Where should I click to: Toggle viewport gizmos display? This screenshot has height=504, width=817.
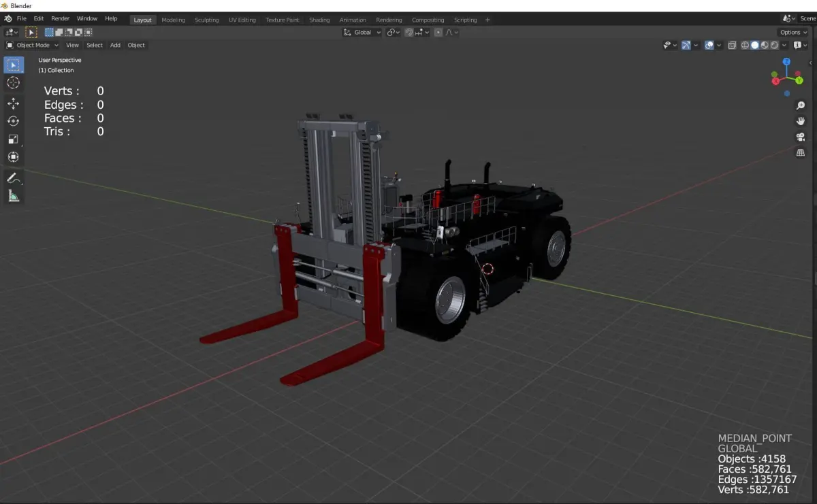[686, 45]
